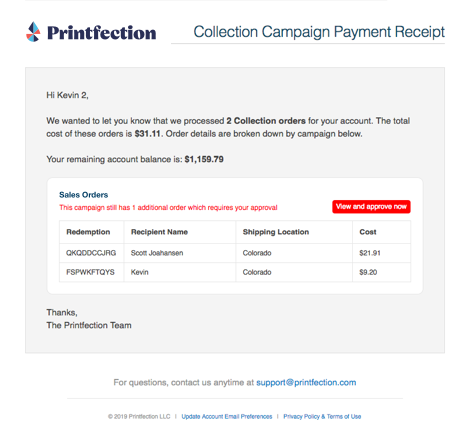This screenshot has height=446, width=474.
Task: Click the Collection Campaign Payment Receipt title
Action: click(x=319, y=32)
